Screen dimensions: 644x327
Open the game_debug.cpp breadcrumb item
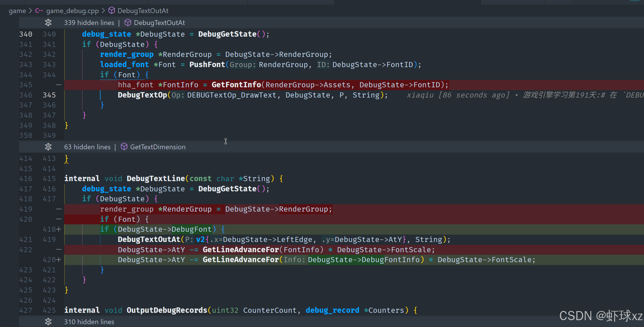point(72,11)
